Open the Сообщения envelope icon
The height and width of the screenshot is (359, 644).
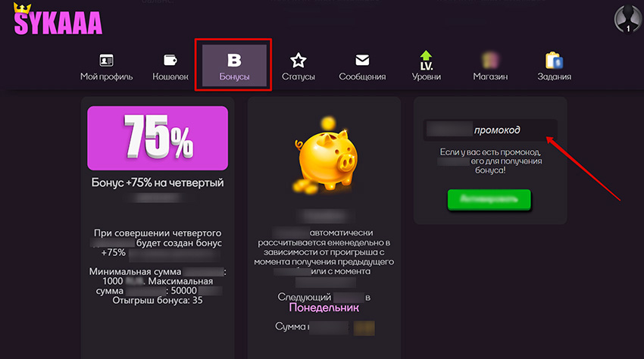(362, 60)
